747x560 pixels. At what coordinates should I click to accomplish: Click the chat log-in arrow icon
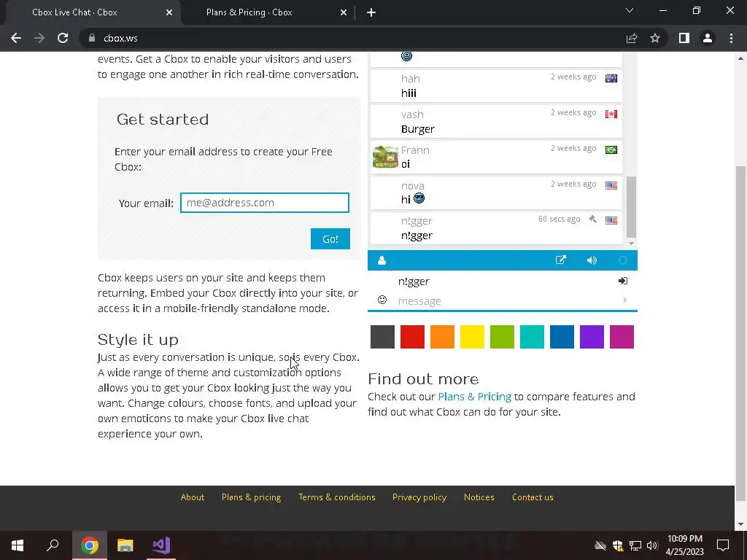(623, 281)
